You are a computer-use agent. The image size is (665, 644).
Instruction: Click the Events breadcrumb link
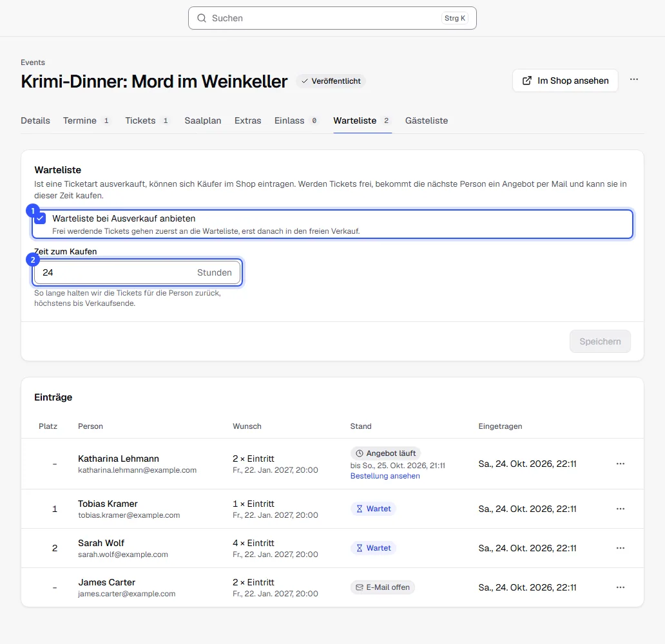[33, 62]
